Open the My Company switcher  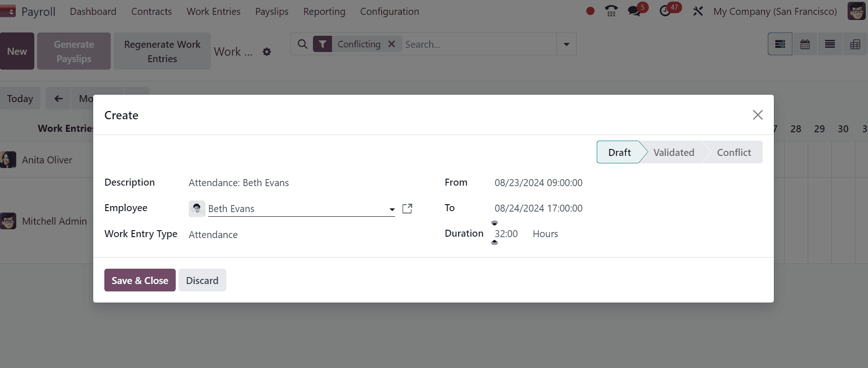click(775, 12)
